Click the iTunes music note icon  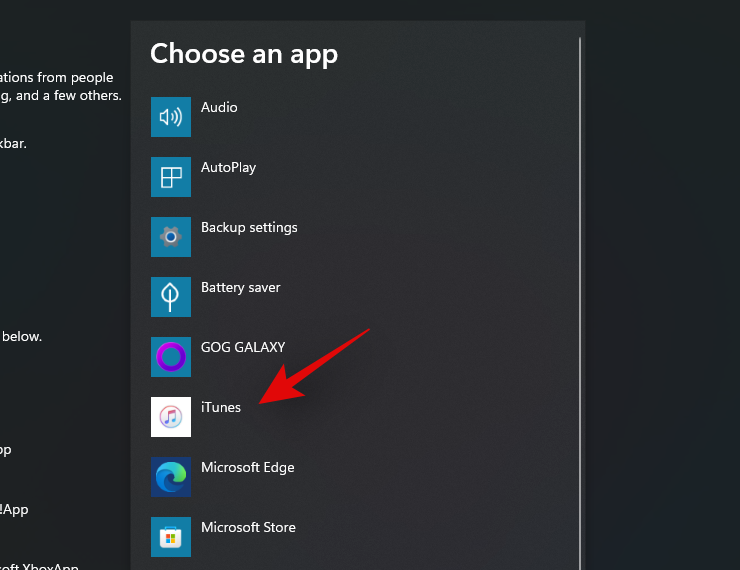(x=171, y=417)
